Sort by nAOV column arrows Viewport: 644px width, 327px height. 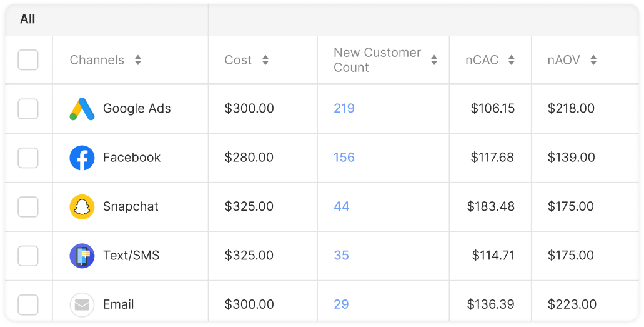(593, 60)
